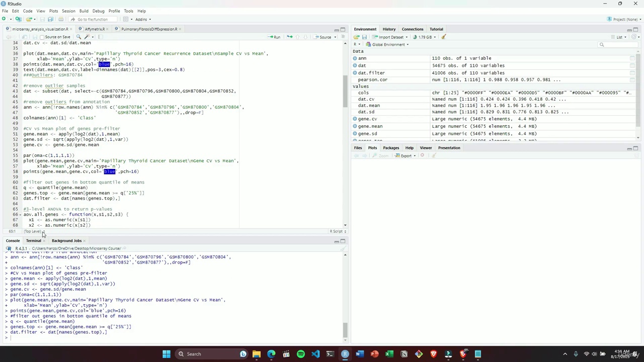
Task: Open find and replace magnifier icon
Action: 78,37
